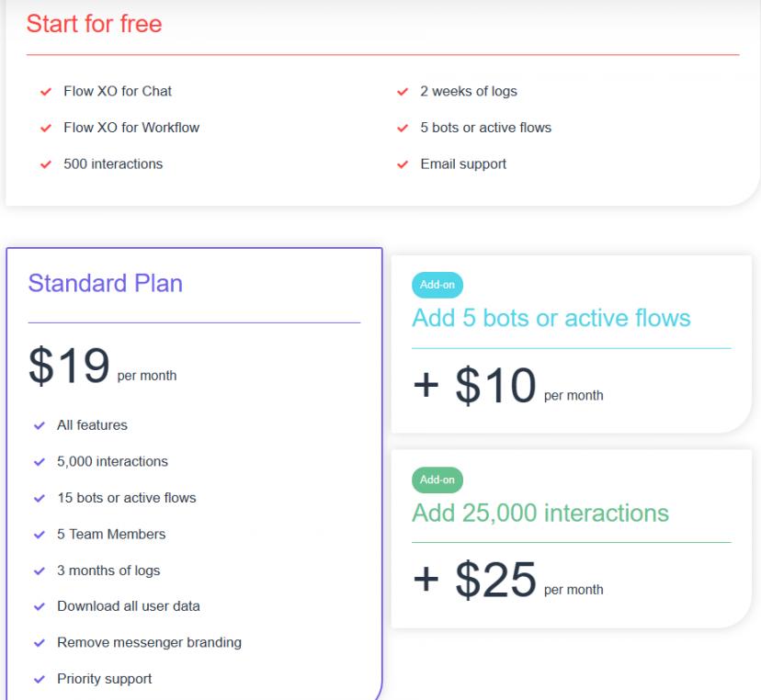
Task: Select the + $10 per month price
Action: [507, 385]
